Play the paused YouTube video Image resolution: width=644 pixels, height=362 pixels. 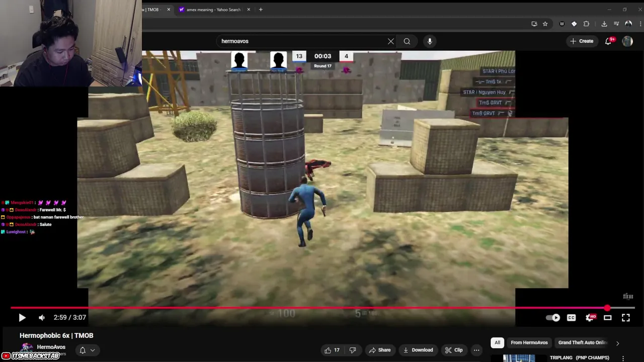pos(22,317)
